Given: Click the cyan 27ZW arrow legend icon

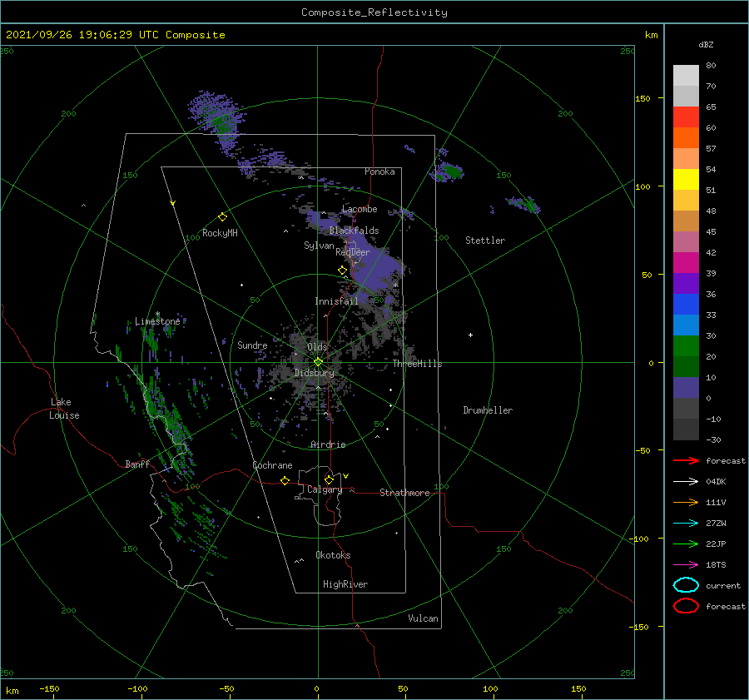Looking at the screenshot, I should coord(686,524).
